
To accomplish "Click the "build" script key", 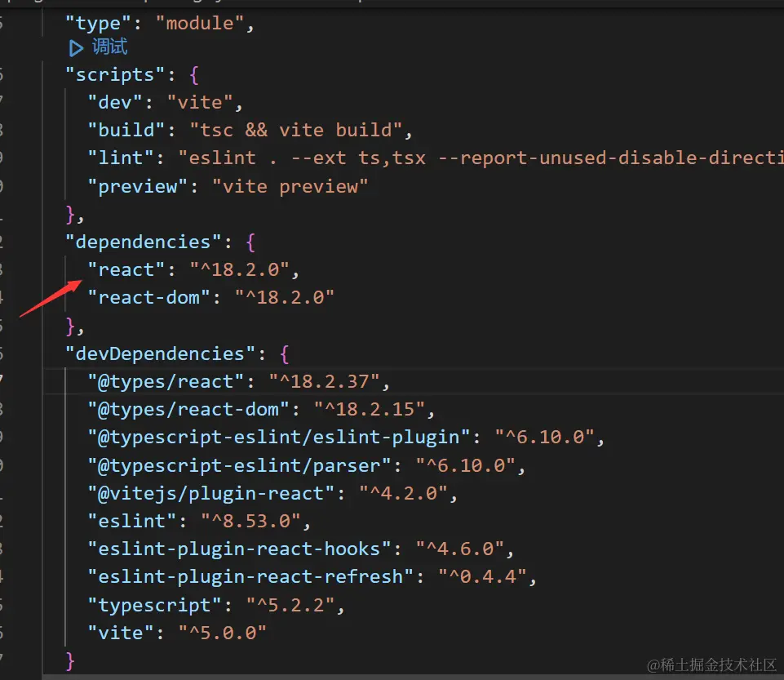I will (x=126, y=130).
